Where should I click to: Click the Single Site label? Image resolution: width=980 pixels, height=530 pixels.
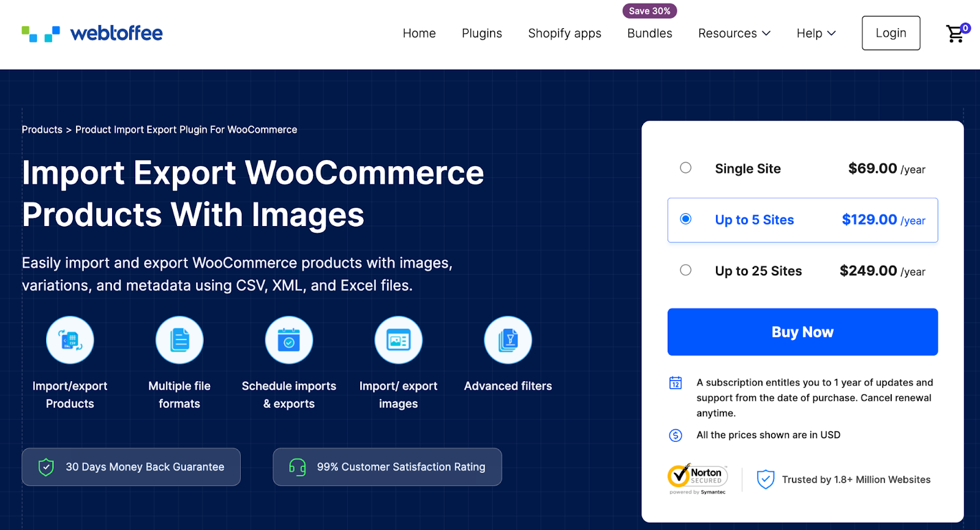click(x=748, y=168)
